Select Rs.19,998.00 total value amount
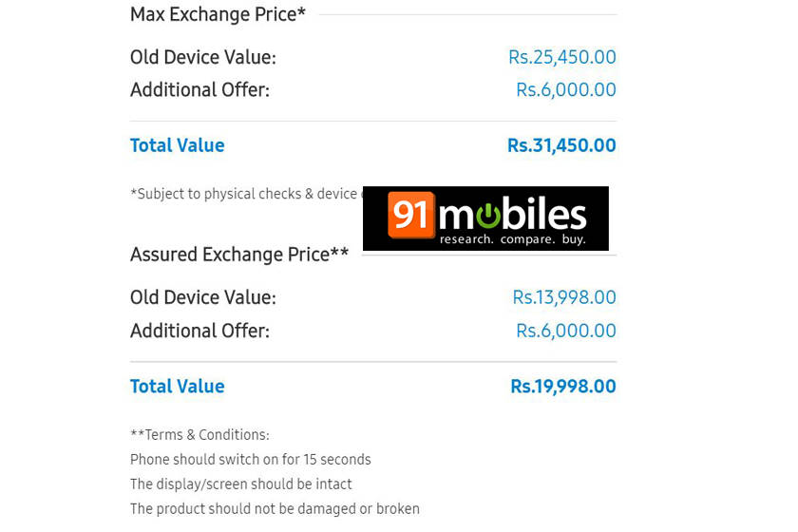 pos(562,387)
